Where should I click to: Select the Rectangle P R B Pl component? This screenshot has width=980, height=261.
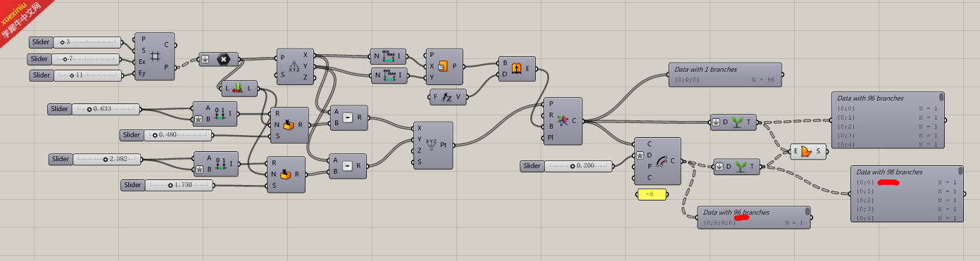click(563, 121)
